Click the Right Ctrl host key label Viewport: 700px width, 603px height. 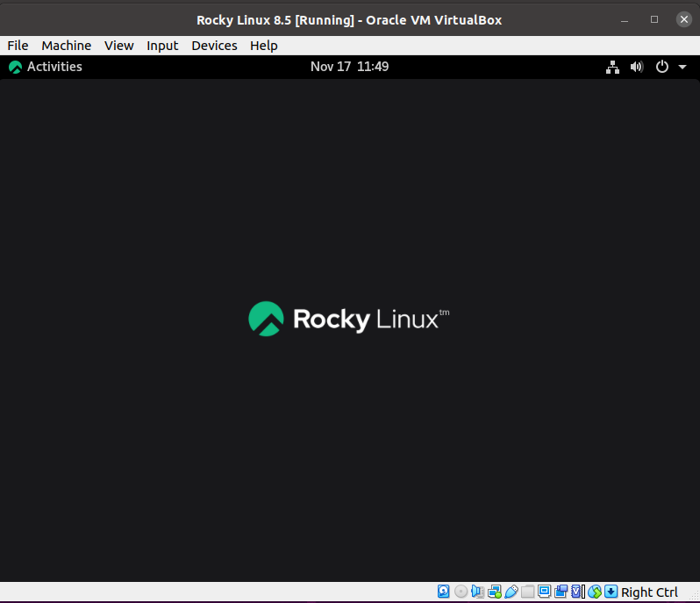click(x=649, y=592)
